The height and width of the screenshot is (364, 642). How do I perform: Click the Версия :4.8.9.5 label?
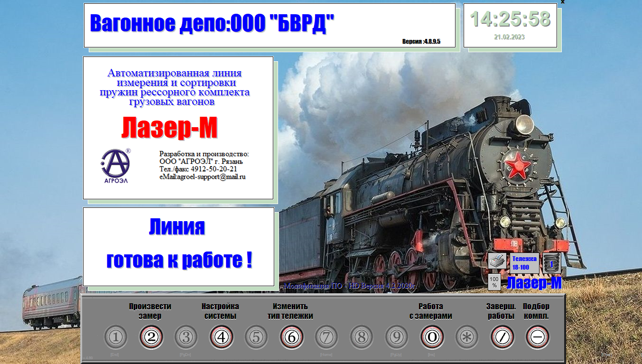pos(421,41)
